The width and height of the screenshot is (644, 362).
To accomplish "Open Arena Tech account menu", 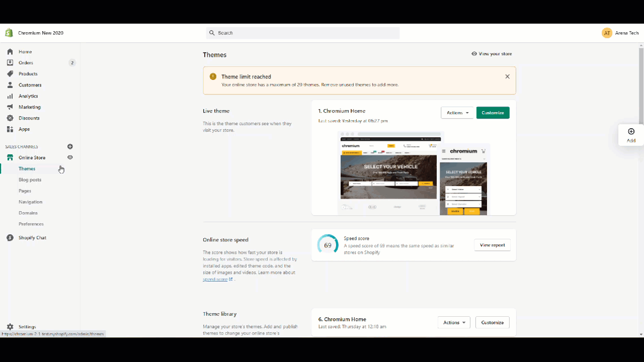I will (x=627, y=33).
